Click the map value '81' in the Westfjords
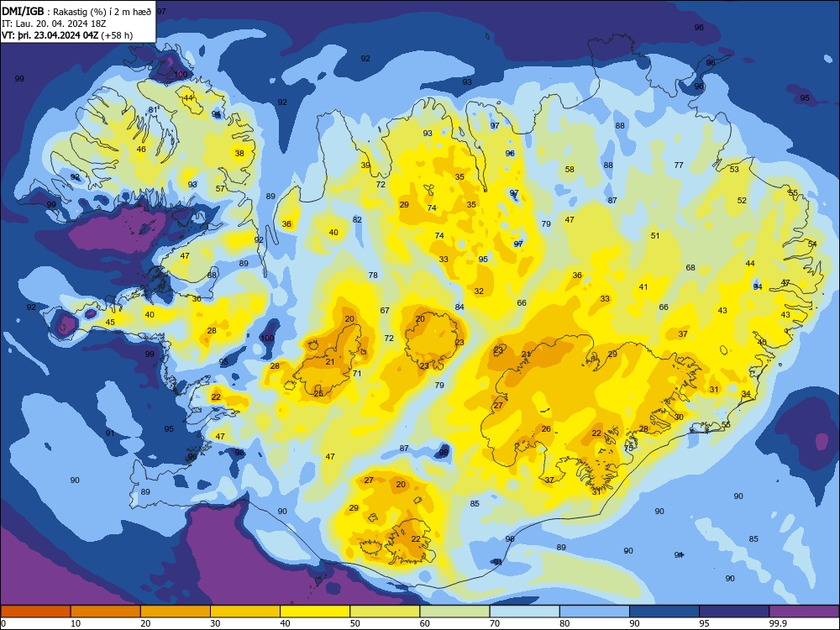The width and height of the screenshot is (840, 630). (153, 110)
